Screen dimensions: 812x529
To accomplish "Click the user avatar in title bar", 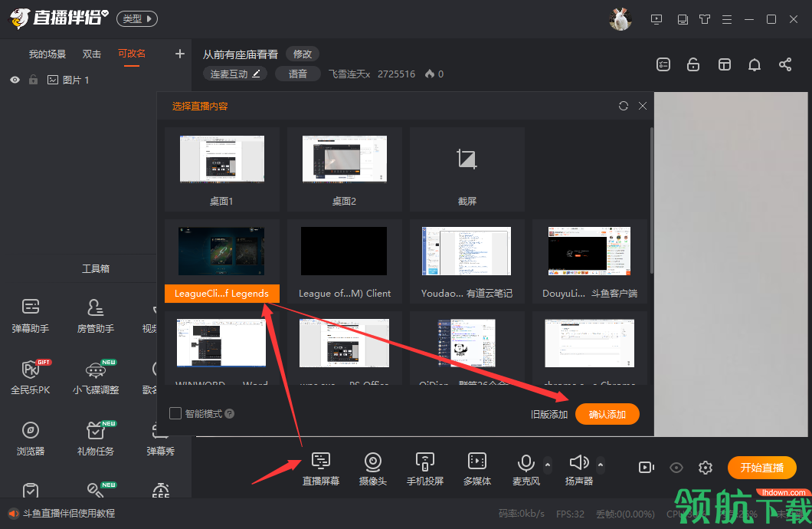I will pos(620,20).
